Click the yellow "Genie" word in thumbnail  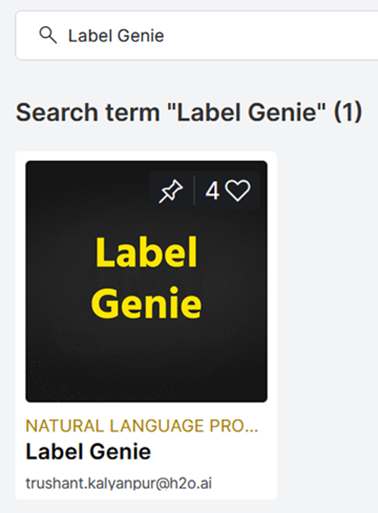[x=146, y=303]
